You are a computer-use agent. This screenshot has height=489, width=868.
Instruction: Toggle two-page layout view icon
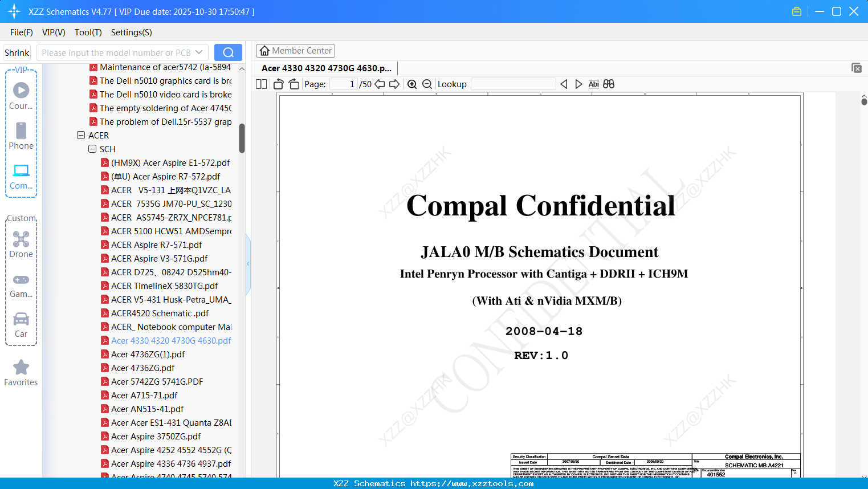click(x=262, y=84)
